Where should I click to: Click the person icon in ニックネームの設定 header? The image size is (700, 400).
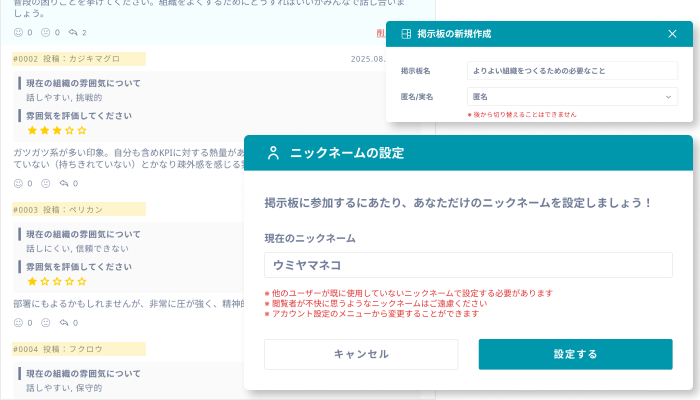click(x=272, y=153)
